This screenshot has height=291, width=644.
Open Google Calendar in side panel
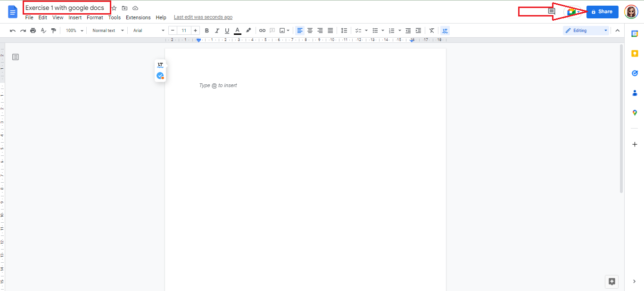(x=635, y=33)
